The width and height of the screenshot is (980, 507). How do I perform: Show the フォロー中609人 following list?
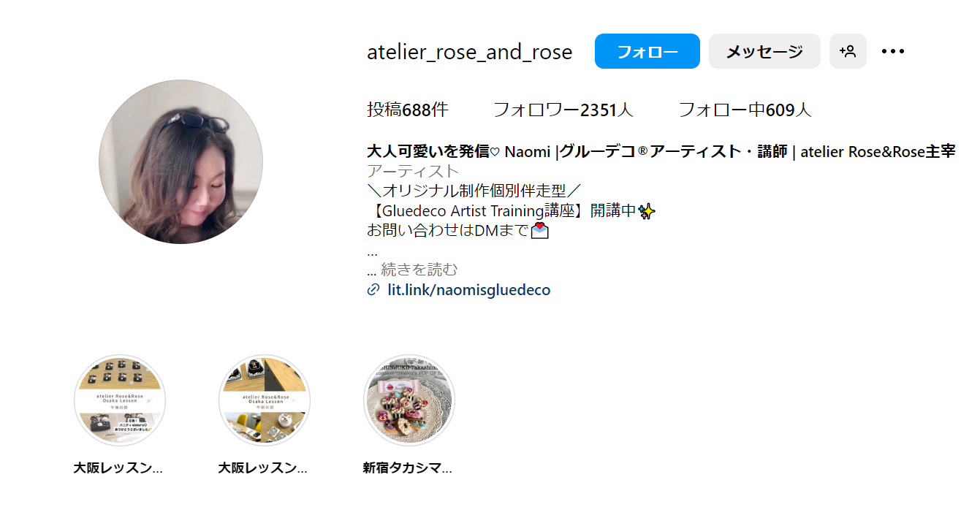(x=745, y=110)
